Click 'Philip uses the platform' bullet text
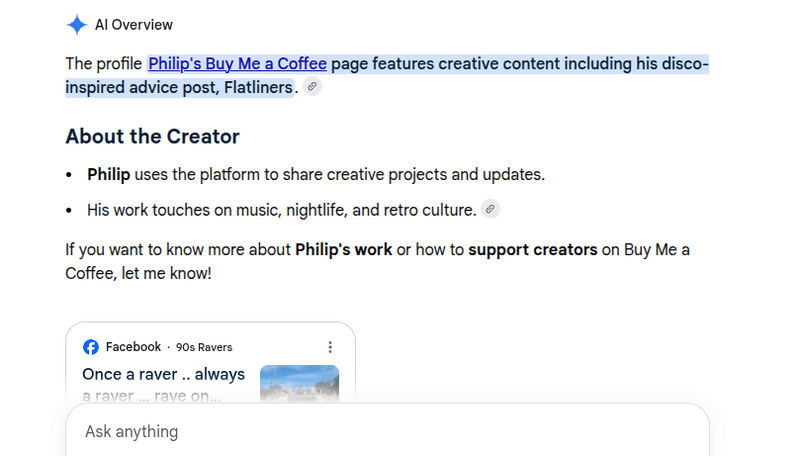Screen dimensions: 800x456 pyautogui.click(x=316, y=174)
